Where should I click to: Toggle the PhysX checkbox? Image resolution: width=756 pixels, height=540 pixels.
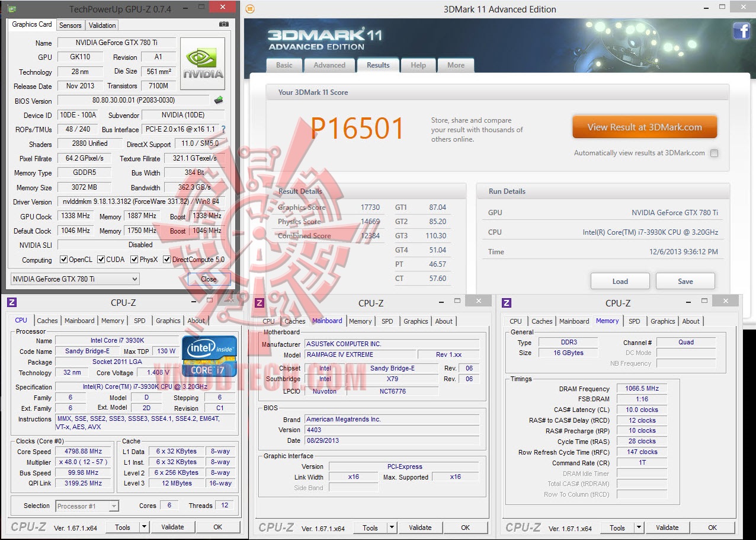(134, 260)
